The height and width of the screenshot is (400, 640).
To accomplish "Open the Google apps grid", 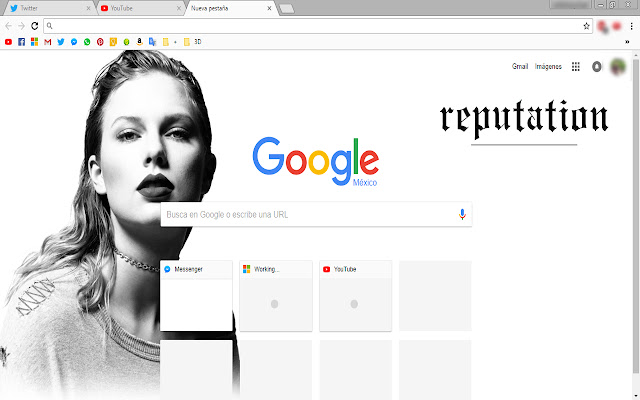I will tap(576, 67).
